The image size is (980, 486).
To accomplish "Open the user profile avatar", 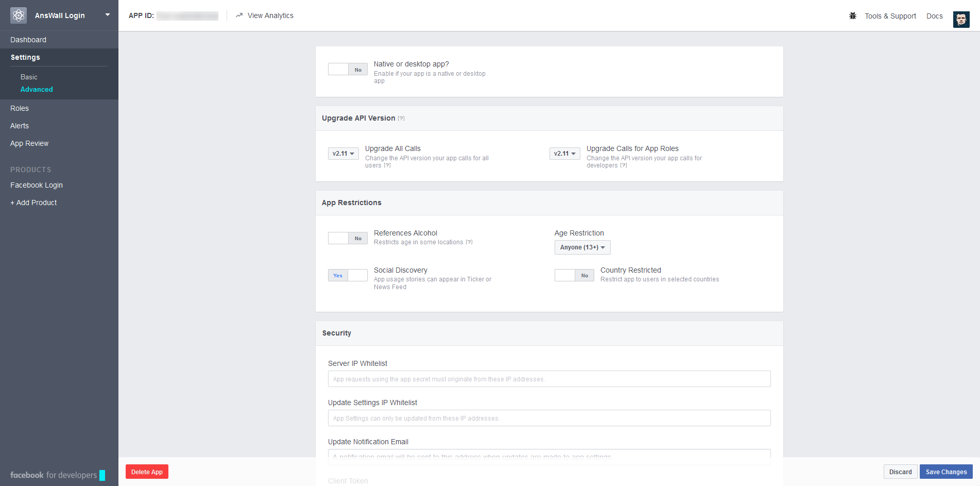I will coord(961,19).
